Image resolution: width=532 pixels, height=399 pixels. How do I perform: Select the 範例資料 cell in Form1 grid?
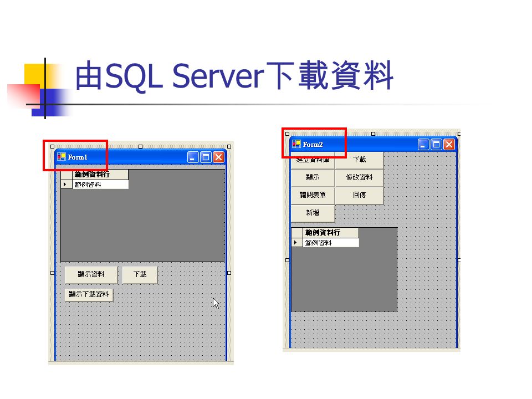coord(100,185)
